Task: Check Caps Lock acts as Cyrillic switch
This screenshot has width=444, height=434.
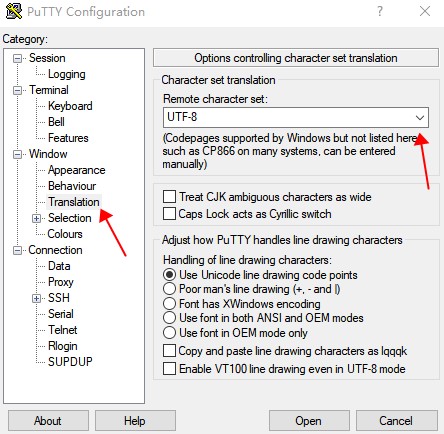Action: (169, 214)
